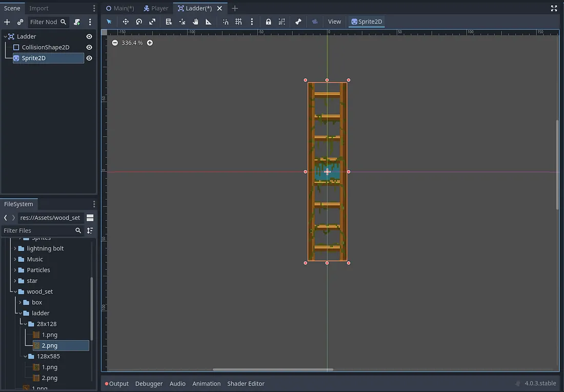Viewport: 564px width, 392px height.
Task: Open the FileSystem dock options dots
Action: tap(94, 204)
